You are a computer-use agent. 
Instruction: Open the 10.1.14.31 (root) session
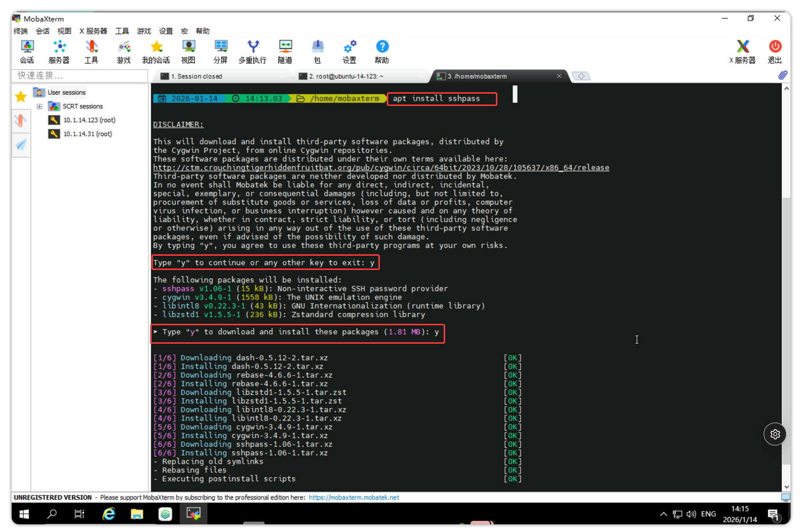click(88, 134)
